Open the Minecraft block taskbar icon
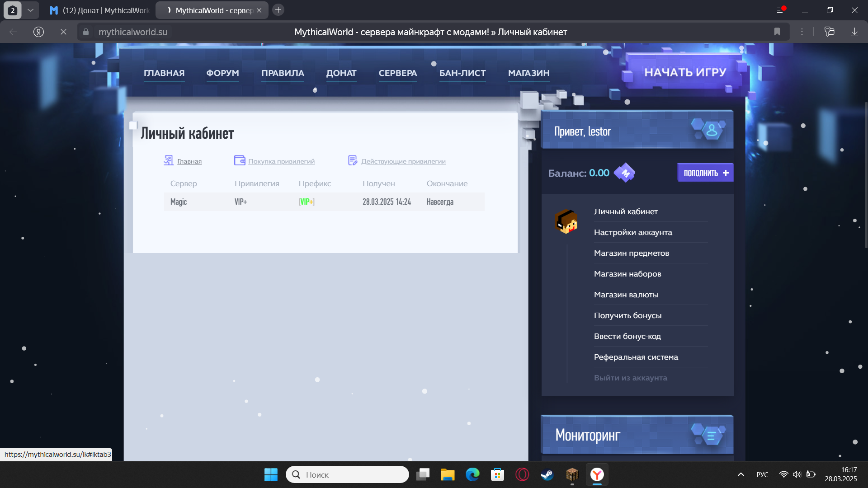868x488 pixels. (x=572, y=474)
